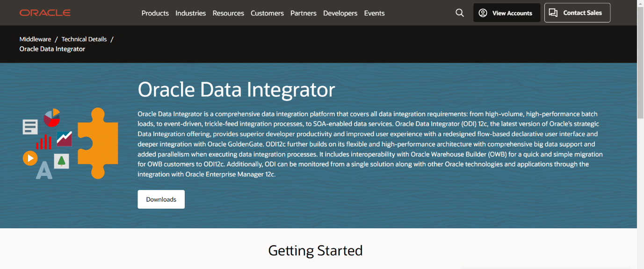
Task: Click the red bar chart graphic
Action: pos(44,141)
